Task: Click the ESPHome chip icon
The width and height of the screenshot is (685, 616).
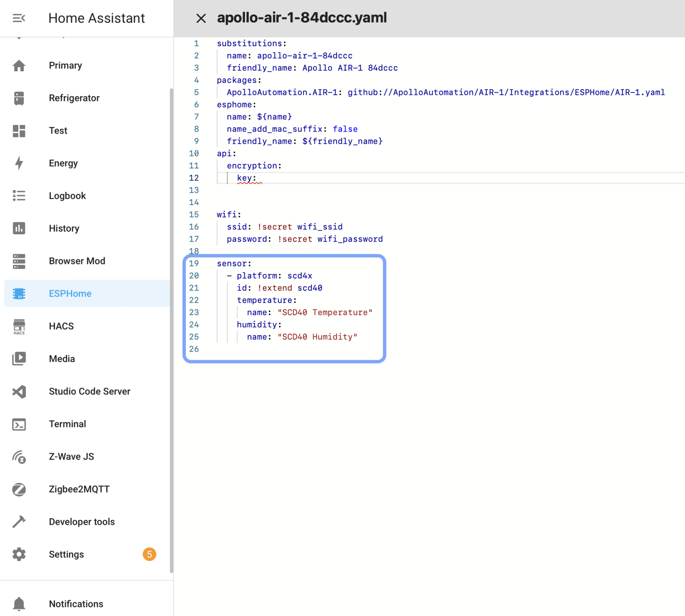Action: click(19, 294)
